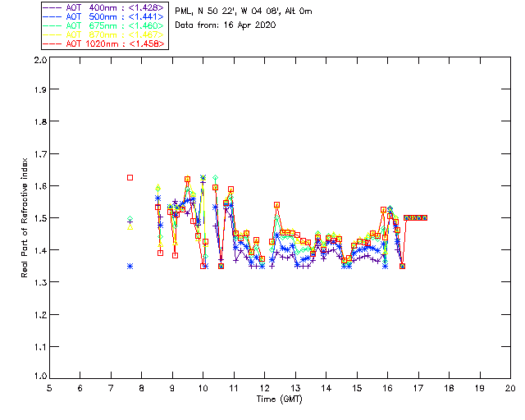This screenshot has height=420, width=525.
Task: Click the isolated red square marker near 1.62
Action: click(x=130, y=177)
